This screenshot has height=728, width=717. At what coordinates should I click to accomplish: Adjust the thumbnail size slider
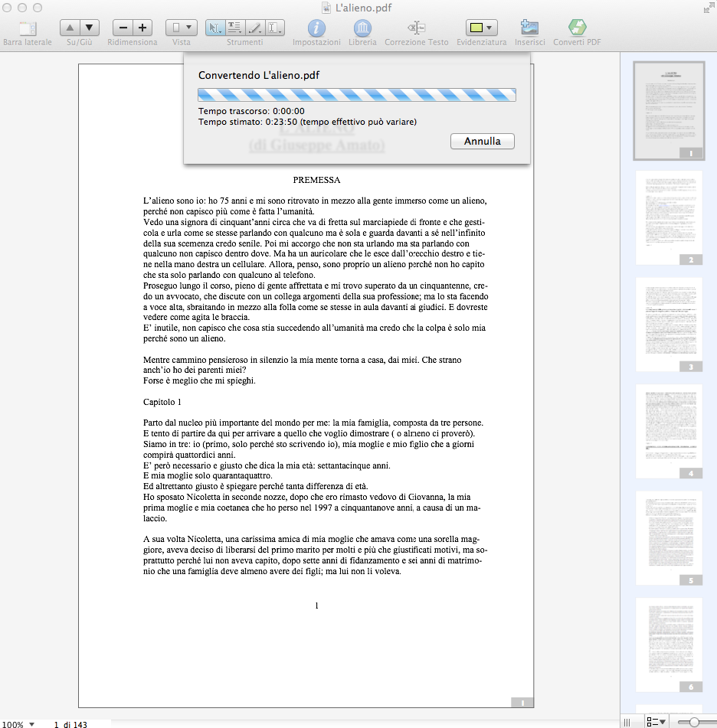(694, 722)
